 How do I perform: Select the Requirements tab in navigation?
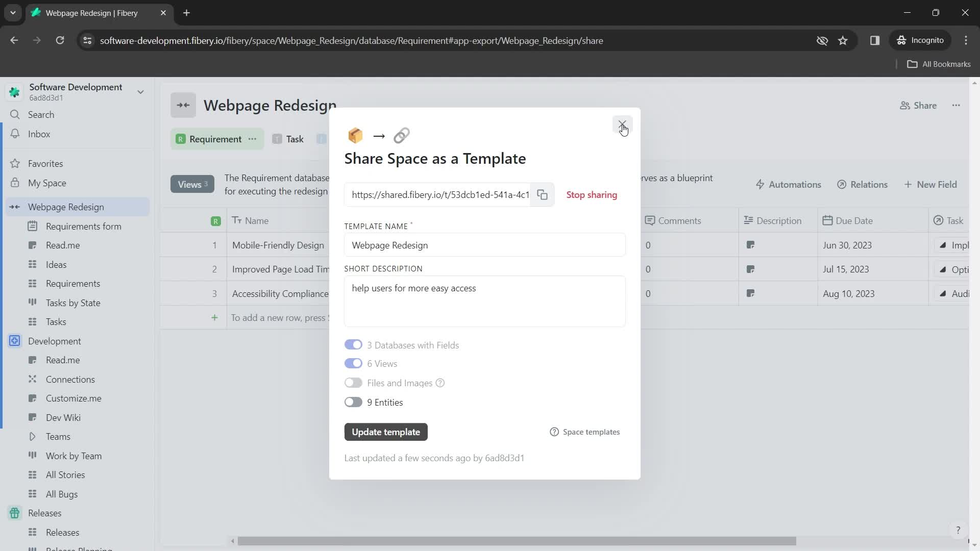coord(72,283)
